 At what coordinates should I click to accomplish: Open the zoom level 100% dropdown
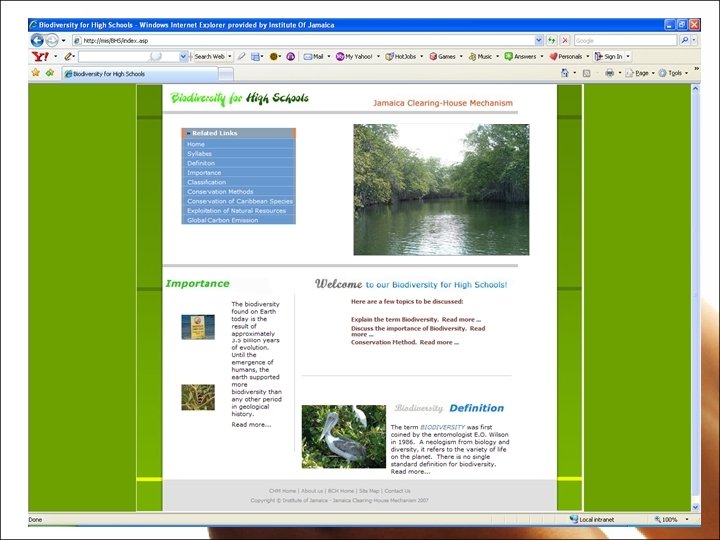pyautogui.click(x=687, y=519)
